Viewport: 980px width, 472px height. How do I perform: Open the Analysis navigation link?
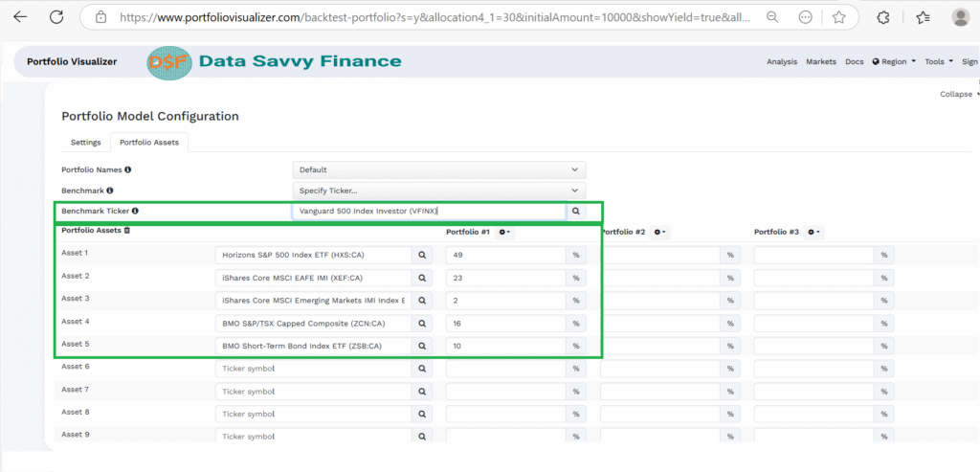point(781,62)
